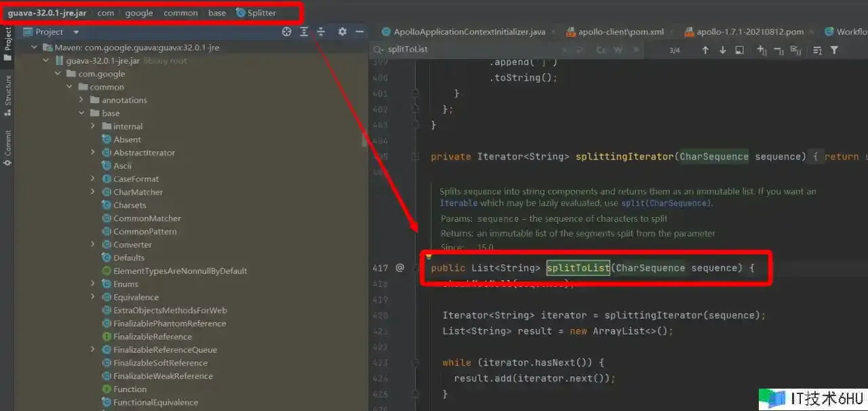The height and width of the screenshot is (411, 868).
Task: Open the Project view dropdown arrow
Action: point(76,33)
